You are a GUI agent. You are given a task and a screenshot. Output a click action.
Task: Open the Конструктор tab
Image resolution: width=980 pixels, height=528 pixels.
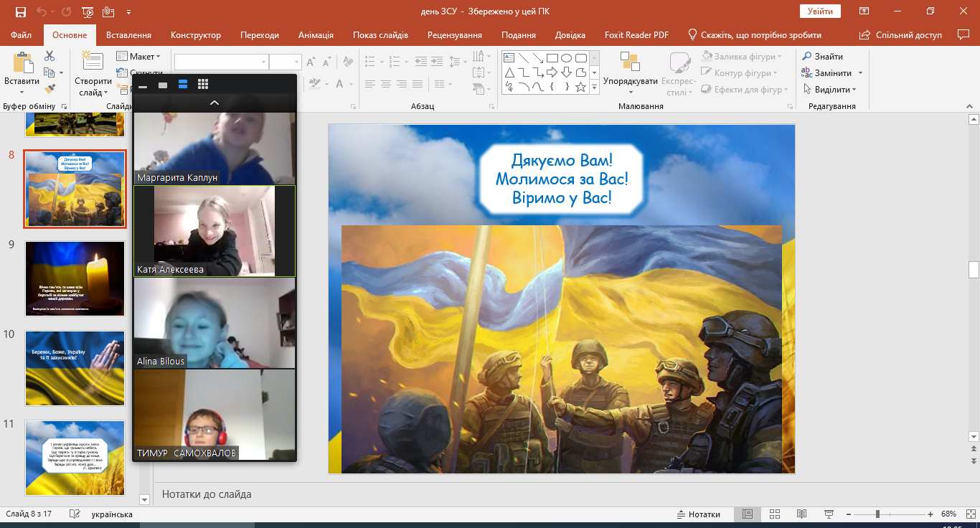(x=196, y=35)
